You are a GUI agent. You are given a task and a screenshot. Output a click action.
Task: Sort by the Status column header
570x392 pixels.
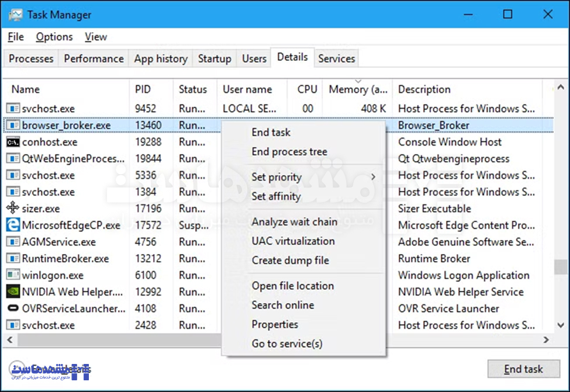195,89
